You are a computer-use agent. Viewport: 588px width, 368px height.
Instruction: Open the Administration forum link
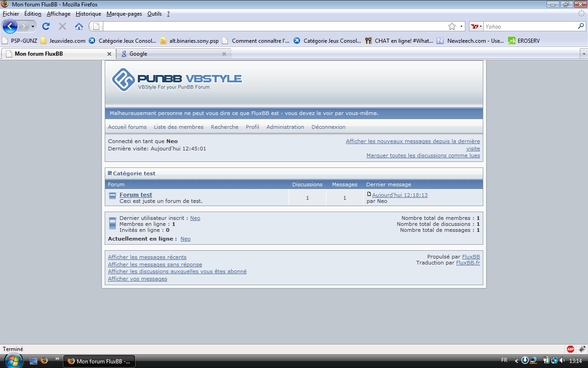285,127
